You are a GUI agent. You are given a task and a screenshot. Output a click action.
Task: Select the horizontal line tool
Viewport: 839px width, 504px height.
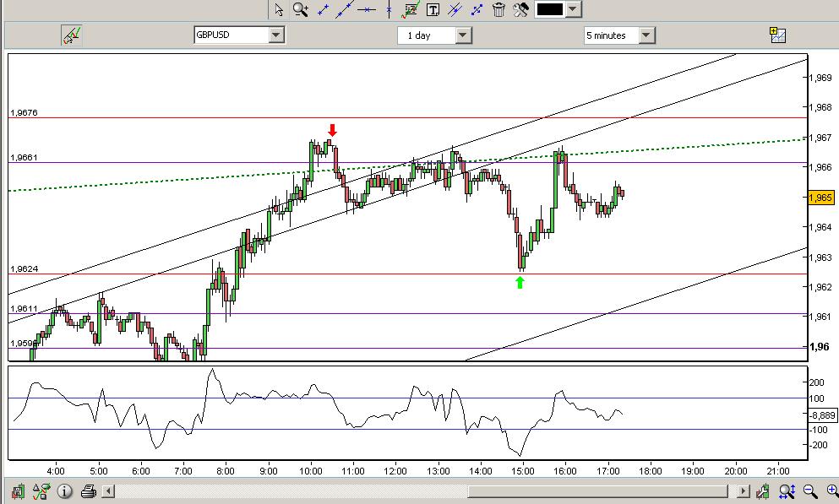tap(367, 9)
